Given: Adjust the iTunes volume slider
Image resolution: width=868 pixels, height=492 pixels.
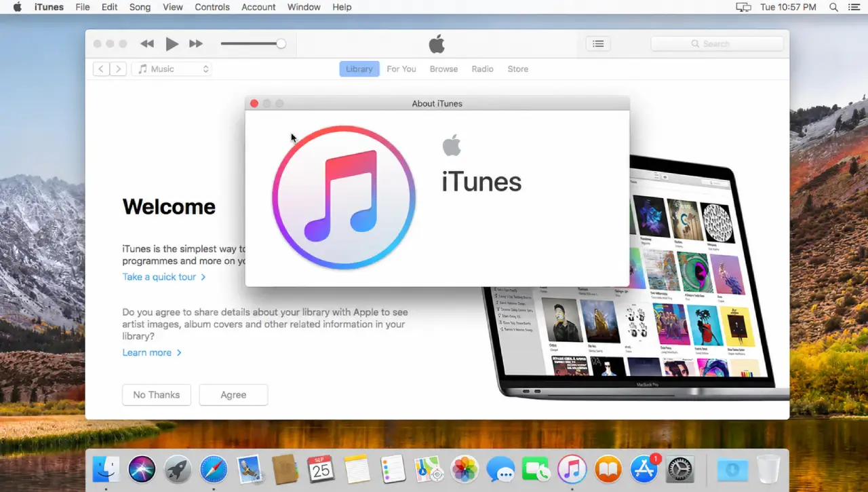Looking at the screenshot, I should [253, 44].
